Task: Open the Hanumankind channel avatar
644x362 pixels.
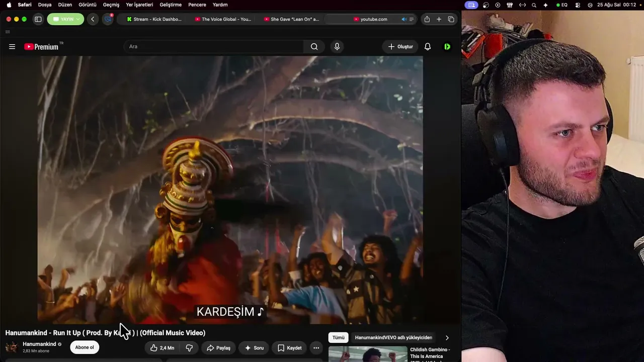Action: pos(12,347)
